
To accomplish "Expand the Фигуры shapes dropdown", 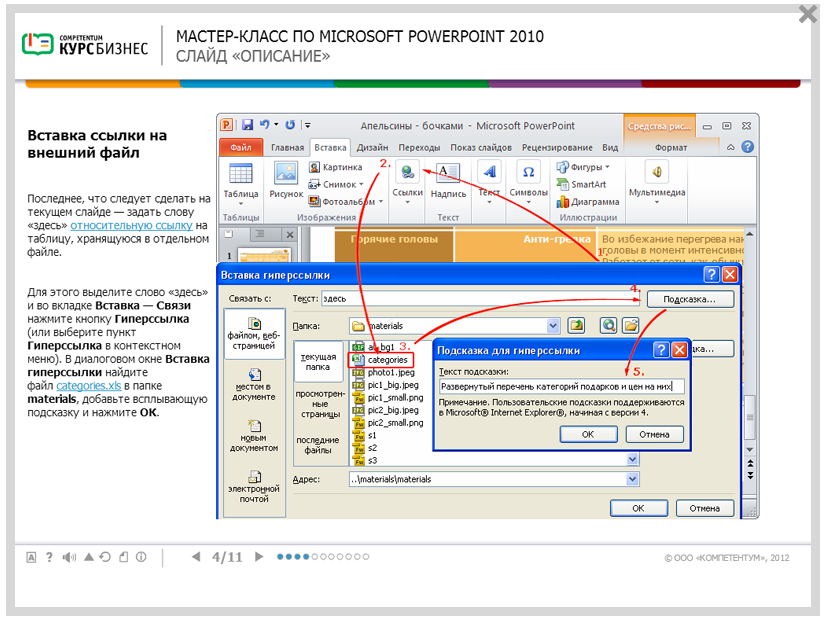I will (x=607, y=167).
